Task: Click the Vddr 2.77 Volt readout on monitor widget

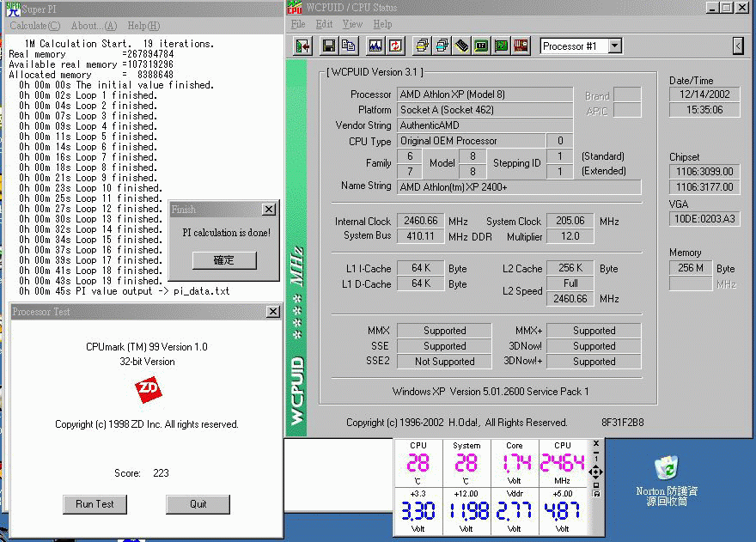Action: coord(515,511)
